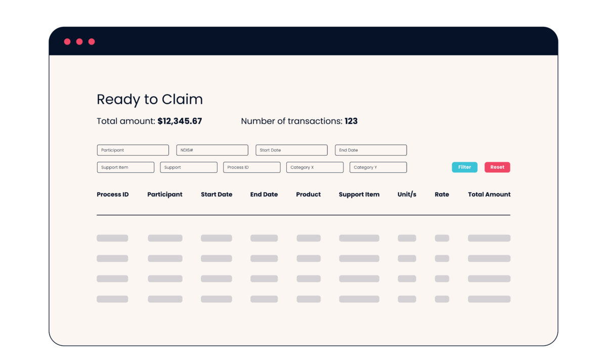Sort by the Total Amount column

point(489,194)
